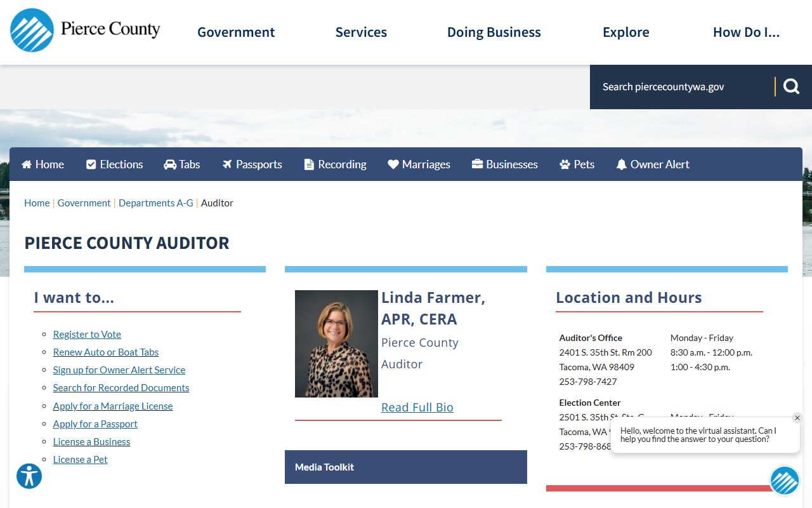
Task: Click the Pets paw icon
Action: coord(565,164)
